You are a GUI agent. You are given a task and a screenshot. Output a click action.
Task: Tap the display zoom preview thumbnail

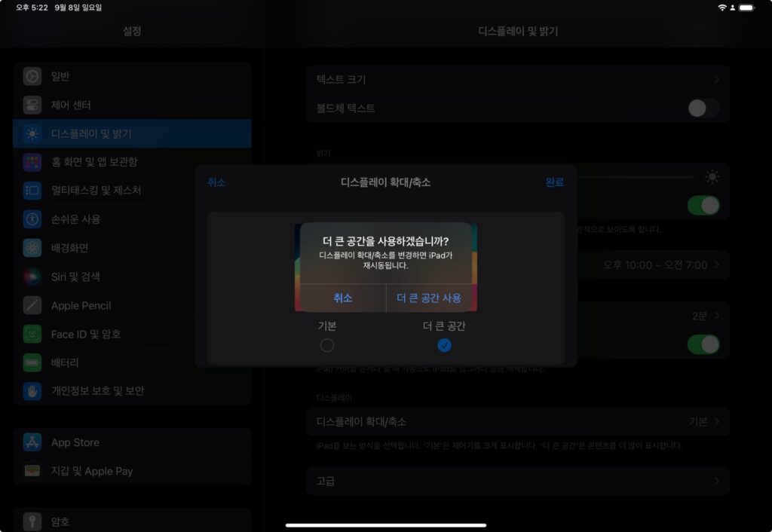tap(386, 268)
